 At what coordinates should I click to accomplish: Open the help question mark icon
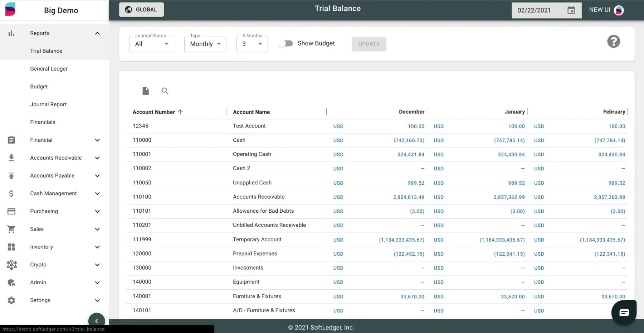(x=614, y=42)
